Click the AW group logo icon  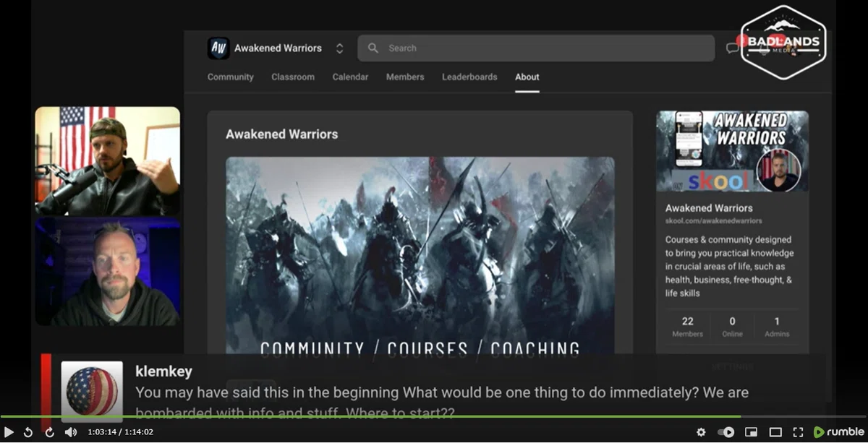tap(218, 48)
